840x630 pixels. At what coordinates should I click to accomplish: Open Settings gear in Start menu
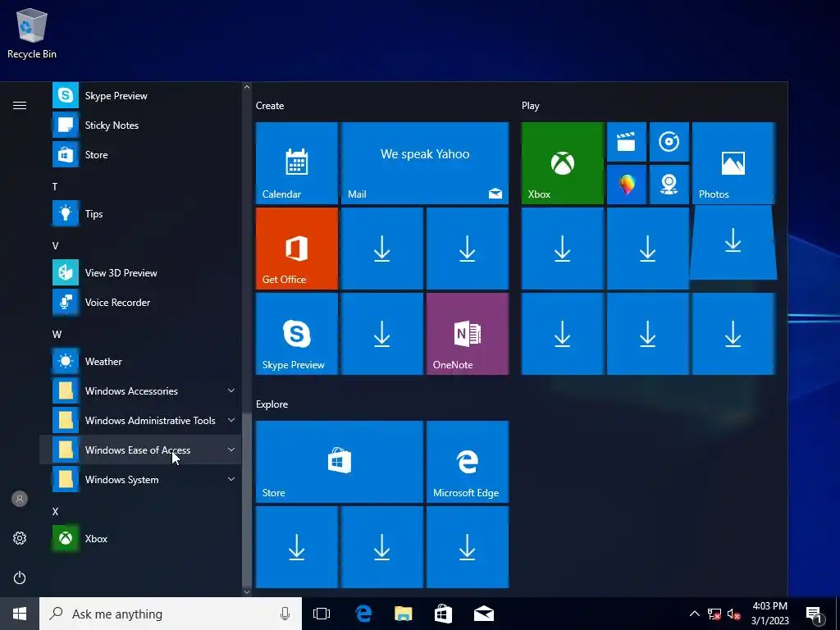point(20,538)
